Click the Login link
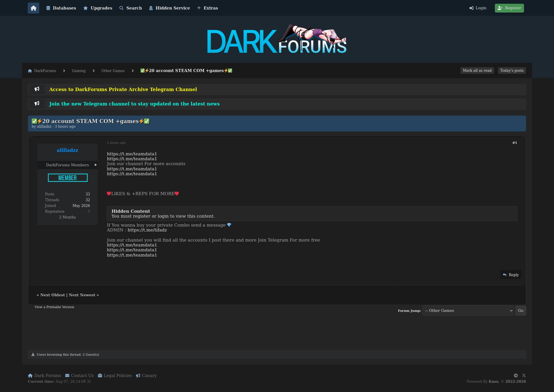554x392 pixels. coord(478,8)
